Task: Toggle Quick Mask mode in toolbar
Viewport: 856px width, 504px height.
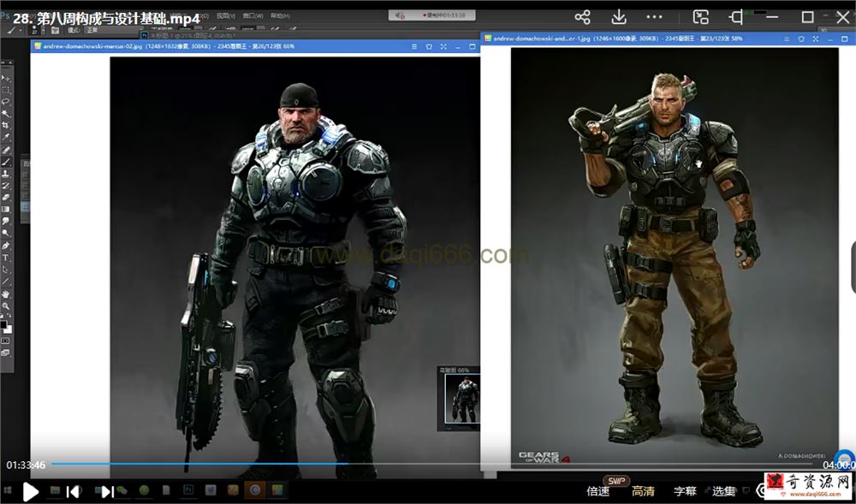Action: [6, 341]
